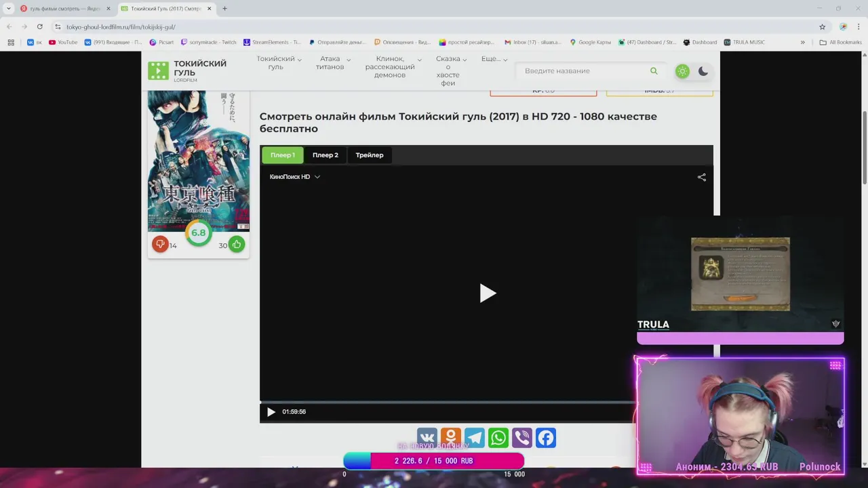Image resolution: width=868 pixels, height=488 pixels.
Task: Open the browser profile icon
Action: [x=844, y=26]
